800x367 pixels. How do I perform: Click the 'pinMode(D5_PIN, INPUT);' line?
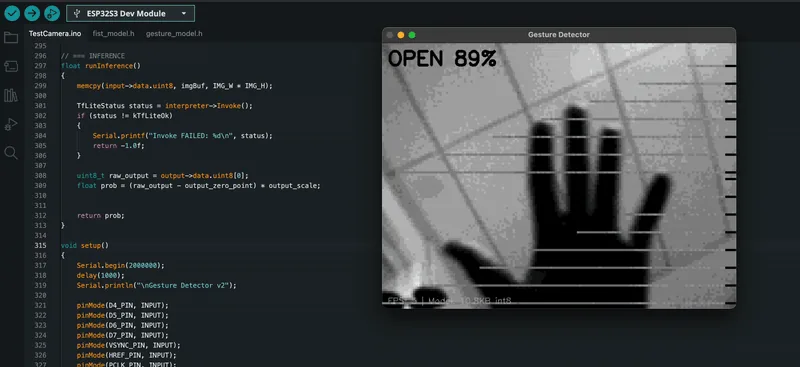coord(122,315)
